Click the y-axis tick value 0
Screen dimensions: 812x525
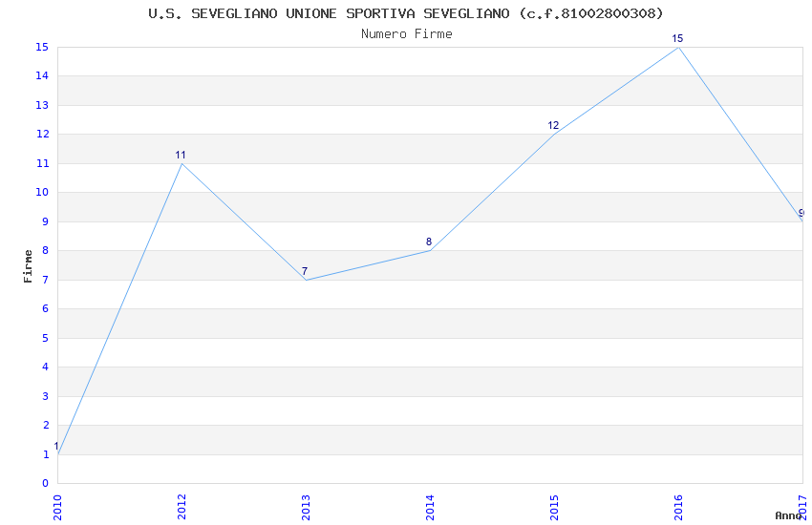(x=46, y=484)
